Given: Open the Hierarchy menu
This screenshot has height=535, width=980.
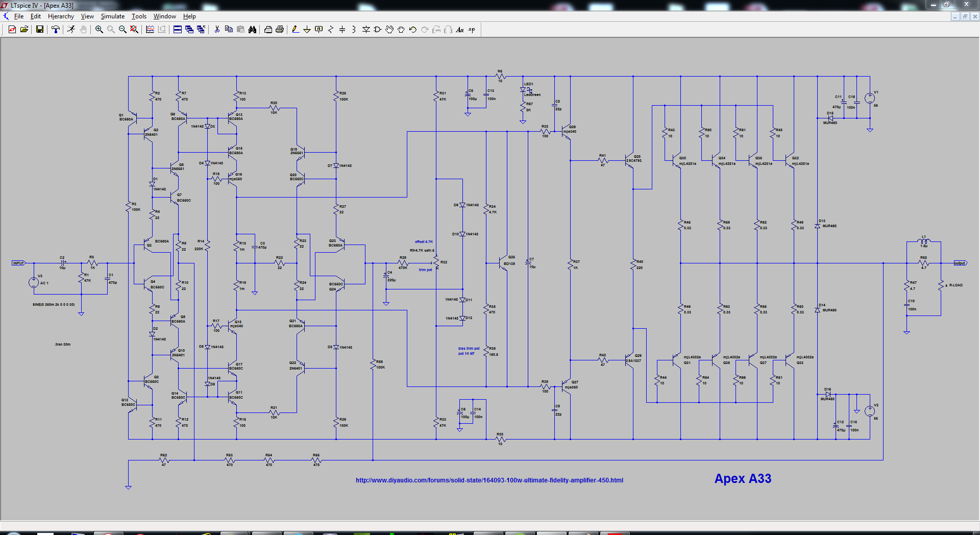Looking at the screenshot, I should (61, 16).
